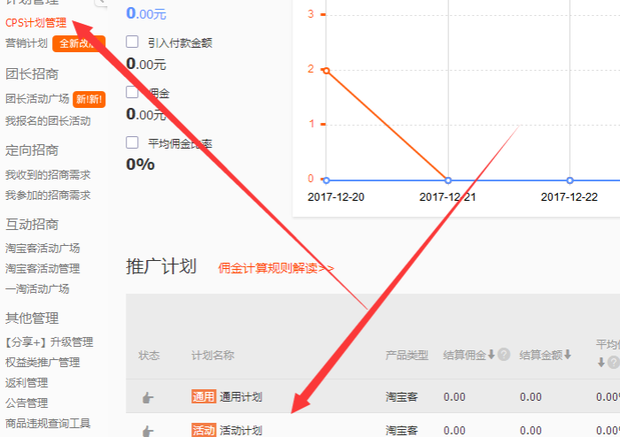Open CPS计划管理 in the sidebar
Viewport: 620px width, 437px height.
[36, 23]
